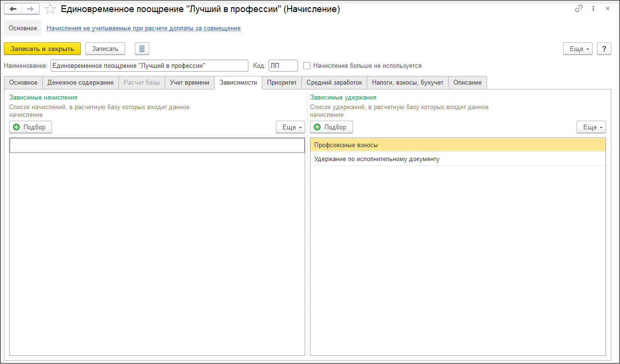
Task: Click empty first row in dependent accruals list
Action: (157, 146)
